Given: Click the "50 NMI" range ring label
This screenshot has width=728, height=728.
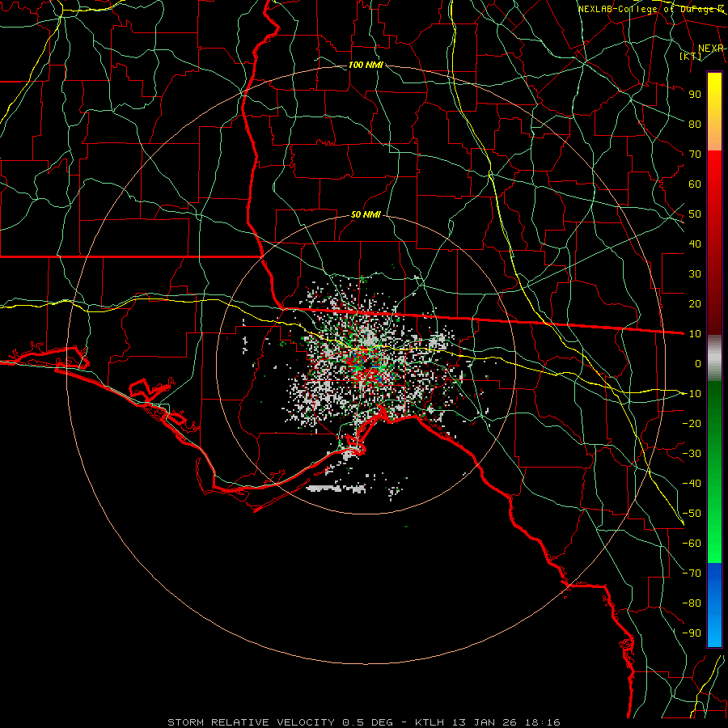Looking at the screenshot, I should pos(366,214).
